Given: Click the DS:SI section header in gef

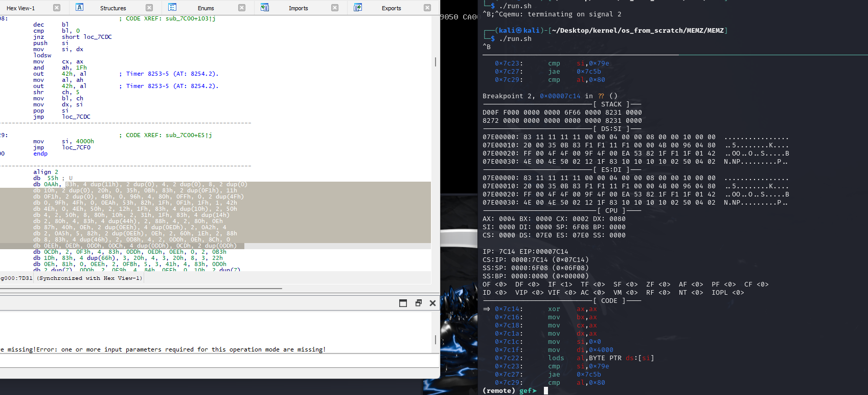Looking at the screenshot, I should tap(611, 129).
